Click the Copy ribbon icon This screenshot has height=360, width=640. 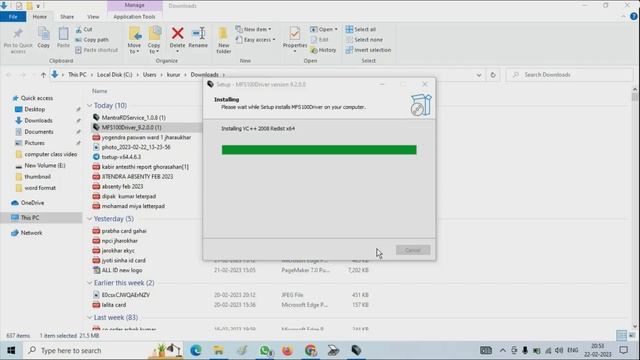click(x=43, y=38)
